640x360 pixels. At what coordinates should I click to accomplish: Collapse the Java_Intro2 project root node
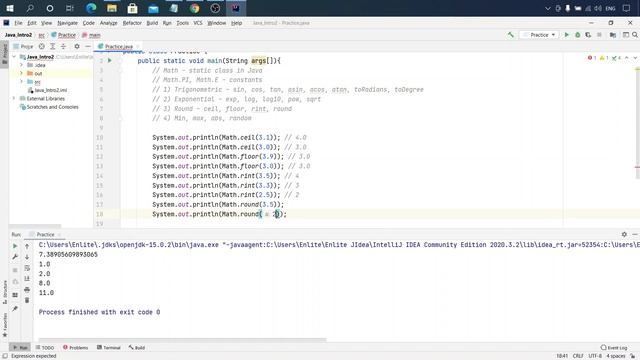click(x=14, y=57)
